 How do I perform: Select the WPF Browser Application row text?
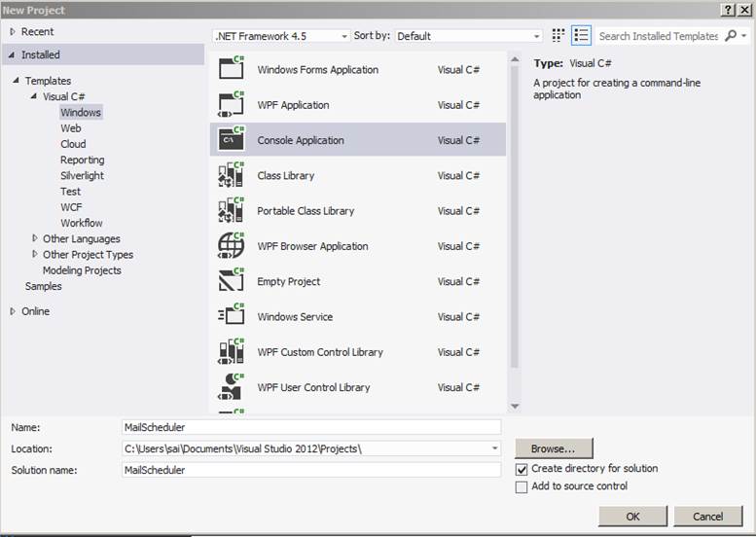312,246
